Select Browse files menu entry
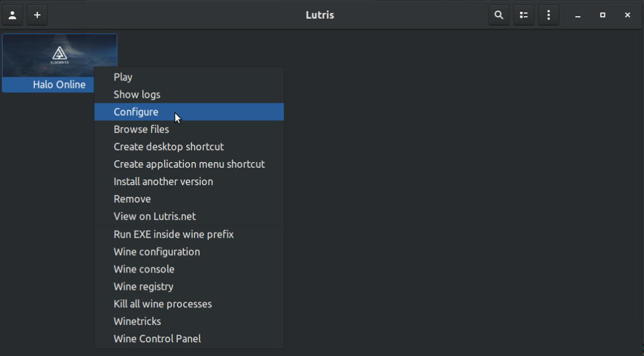 pos(189,129)
